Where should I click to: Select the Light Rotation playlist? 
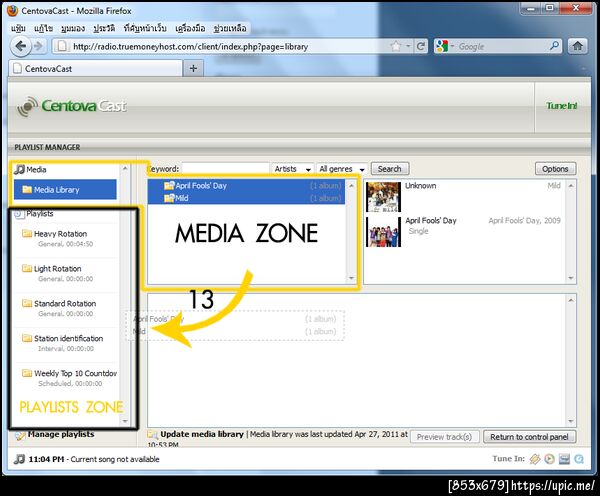click(x=65, y=273)
